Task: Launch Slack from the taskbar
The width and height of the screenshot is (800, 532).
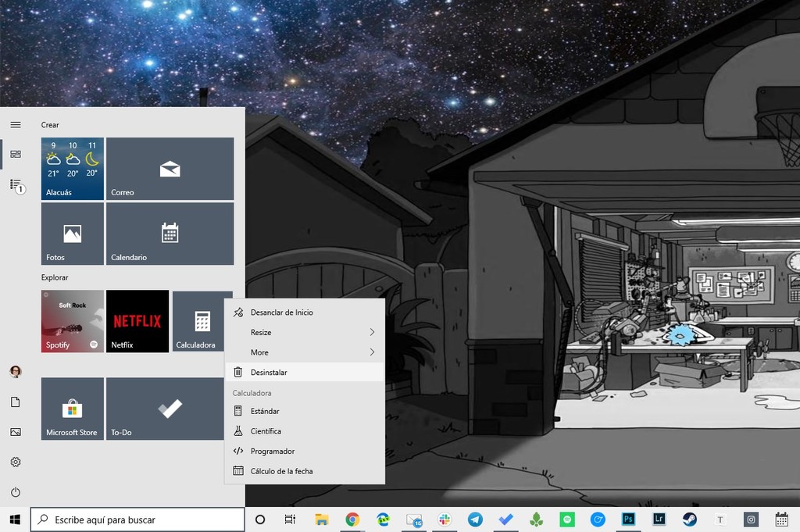Action: (445, 519)
